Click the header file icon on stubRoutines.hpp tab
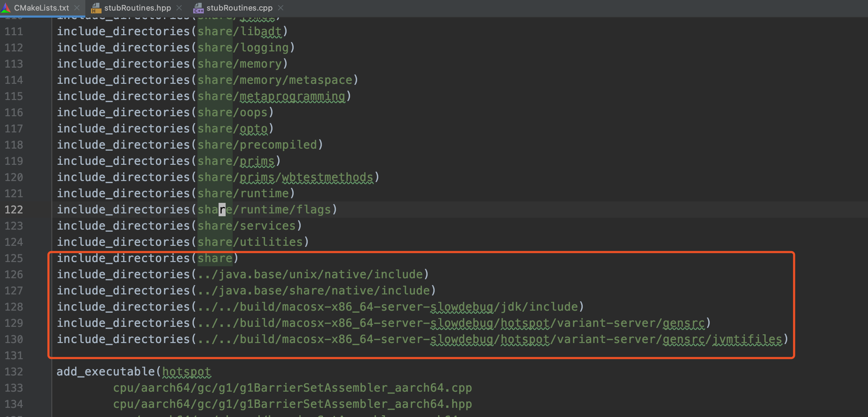The height and width of the screenshot is (417, 868). pos(96,8)
